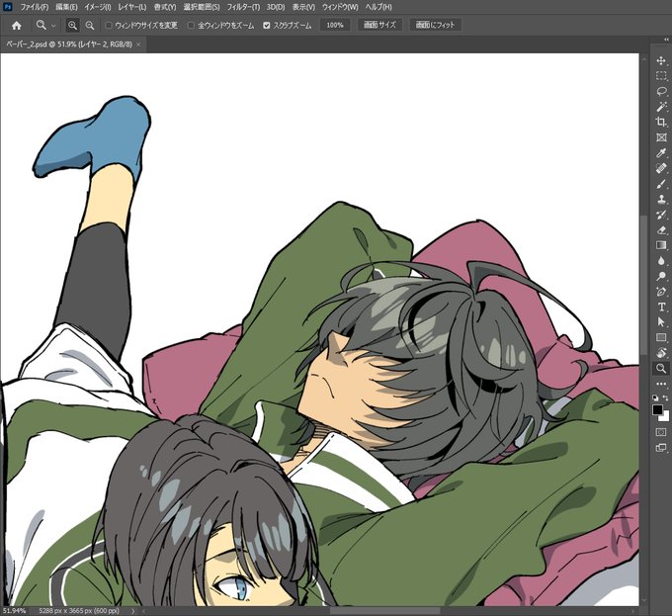Screen dimensions: 672x616
Task: Click the document size status text
Action: (x=79, y=610)
